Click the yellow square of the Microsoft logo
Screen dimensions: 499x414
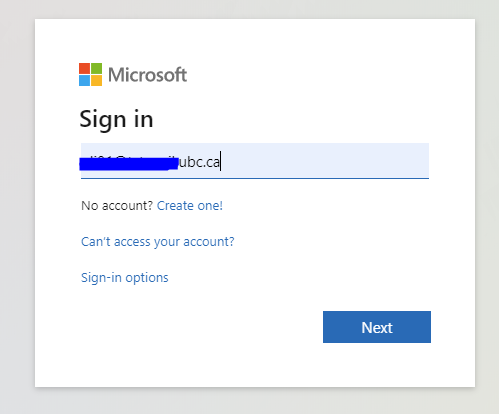[x=96, y=80]
